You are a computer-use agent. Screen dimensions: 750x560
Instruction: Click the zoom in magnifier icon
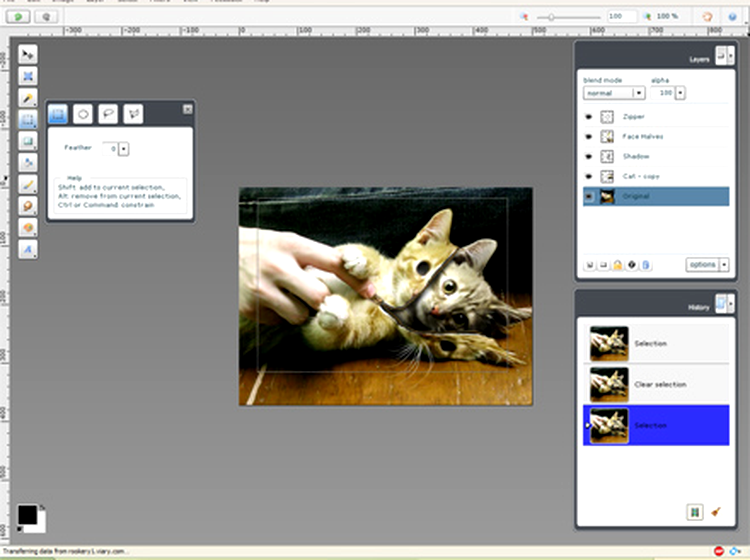click(x=647, y=17)
